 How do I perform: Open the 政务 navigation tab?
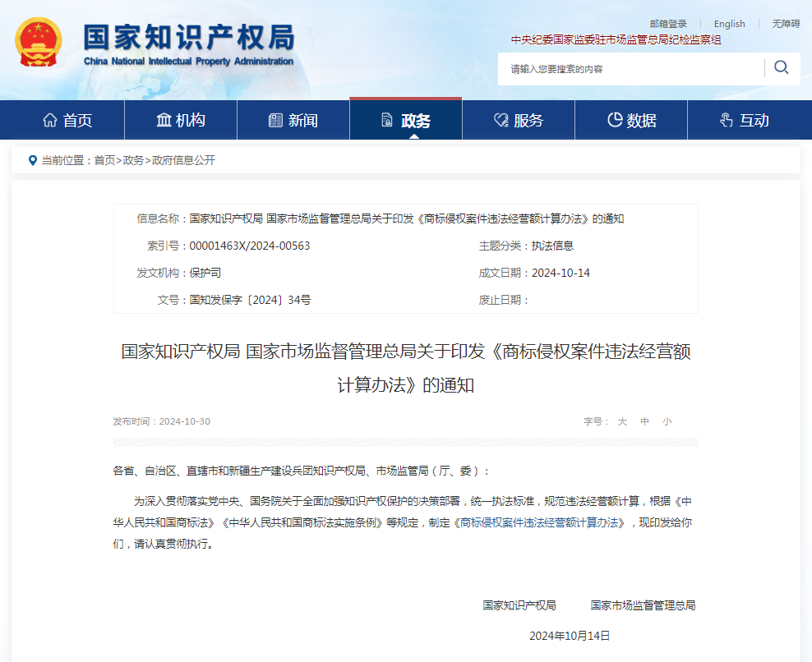[406, 121]
